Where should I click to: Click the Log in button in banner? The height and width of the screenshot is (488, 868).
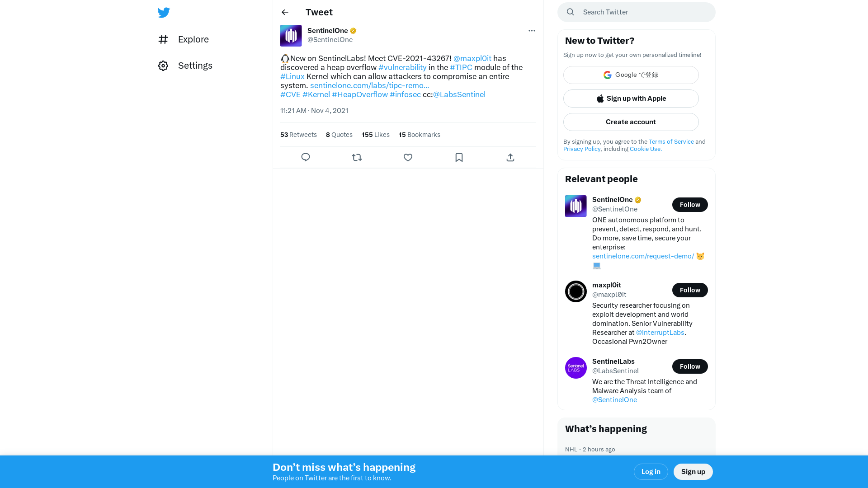click(651, 472)
